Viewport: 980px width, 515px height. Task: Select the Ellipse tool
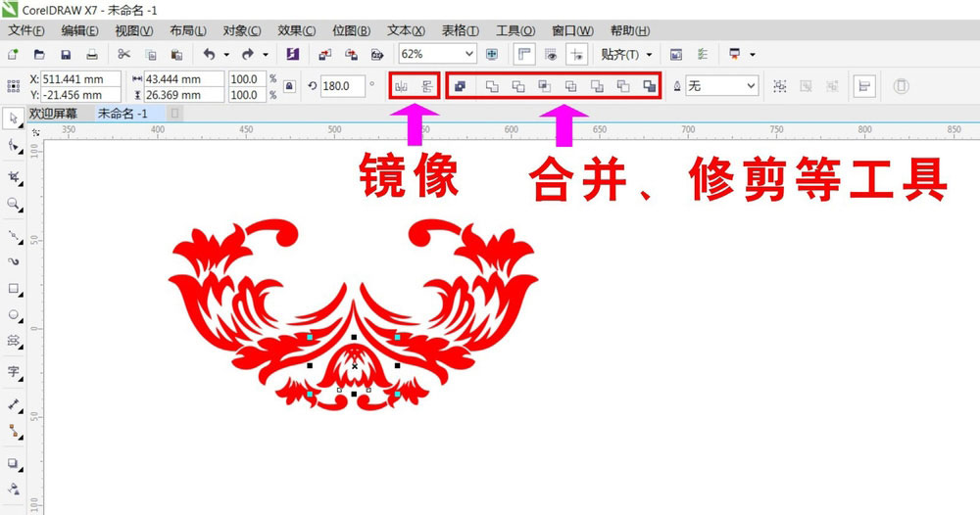point(13,314)
